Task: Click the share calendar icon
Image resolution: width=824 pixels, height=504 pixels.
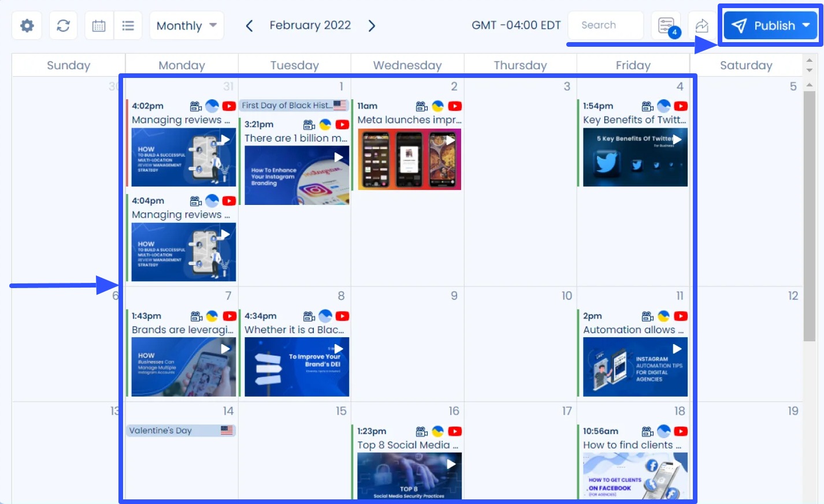Action: (x=701, y=26)
